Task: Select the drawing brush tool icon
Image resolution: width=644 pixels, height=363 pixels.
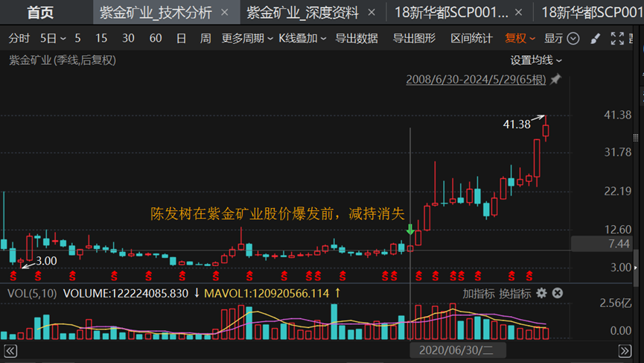Action: (595, 38)
